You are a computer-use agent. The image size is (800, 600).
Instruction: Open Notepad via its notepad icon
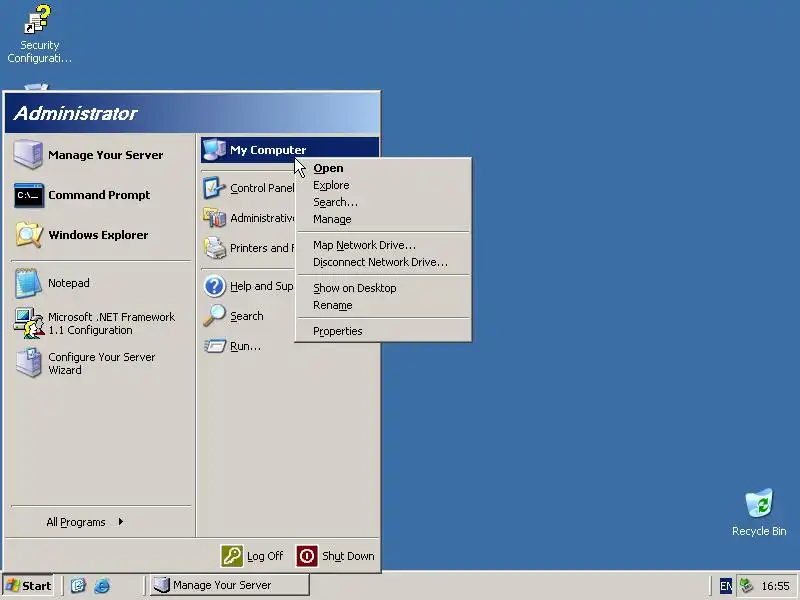(28, 283)
